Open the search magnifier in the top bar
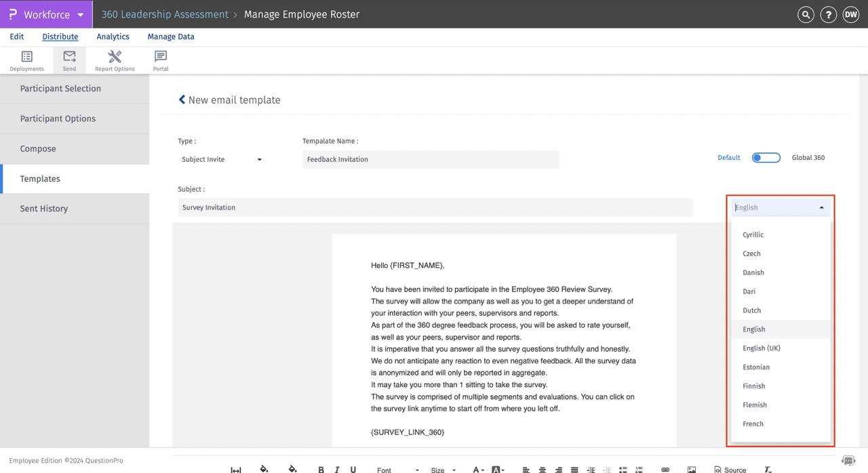 tap(806, 14)
